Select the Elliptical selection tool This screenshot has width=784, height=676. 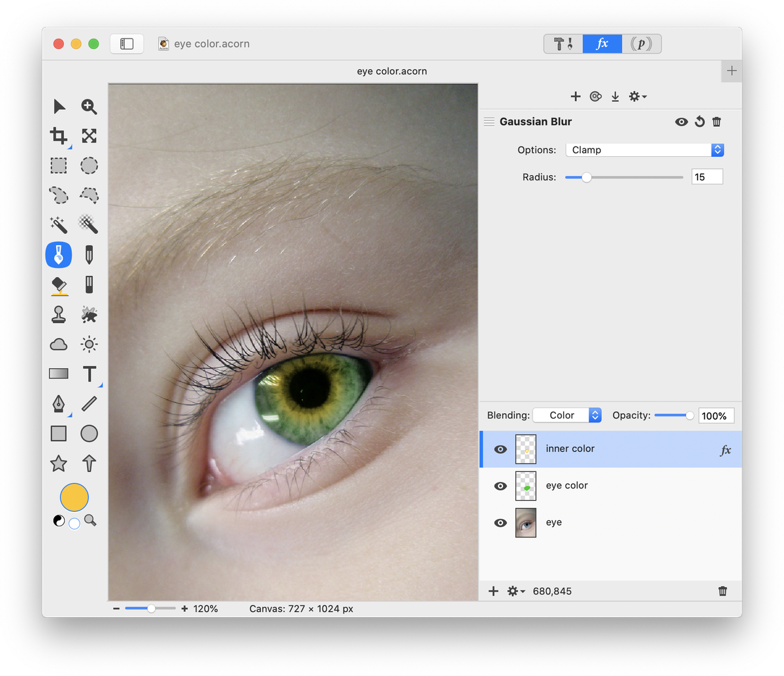pyautogui.click(x=89, y=165)
